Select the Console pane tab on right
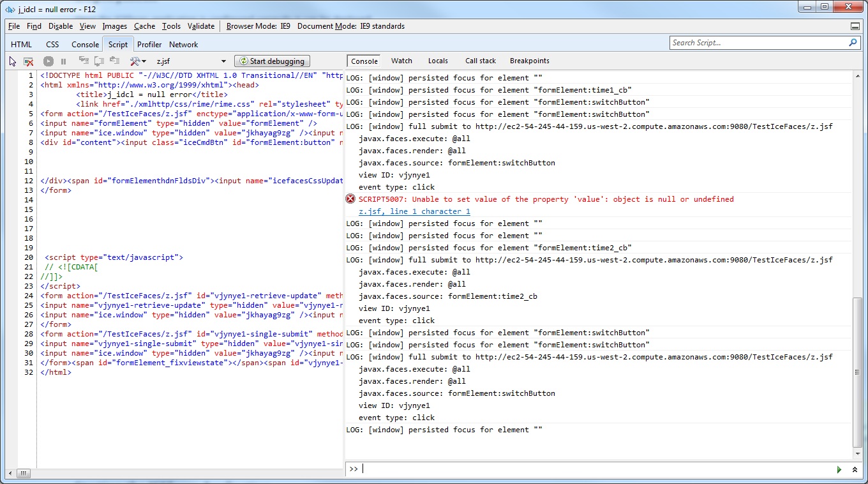The height and width of the screenshot is (484, 868). pyautogui.click(x=364, y=61)
